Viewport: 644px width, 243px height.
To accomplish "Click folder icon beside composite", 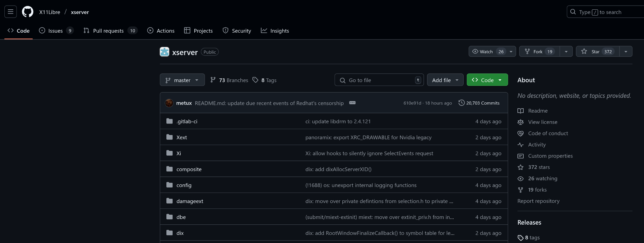I will point(169,169).
